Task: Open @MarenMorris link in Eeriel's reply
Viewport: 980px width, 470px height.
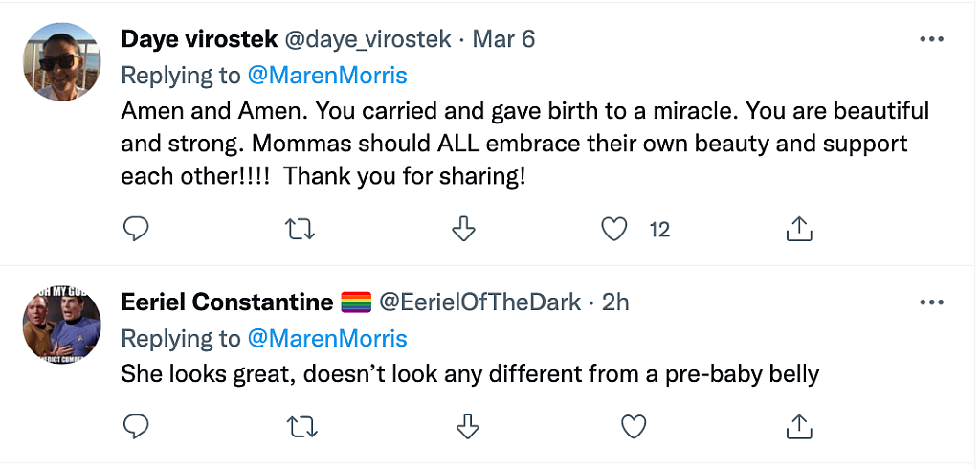Action: (327, 337)
